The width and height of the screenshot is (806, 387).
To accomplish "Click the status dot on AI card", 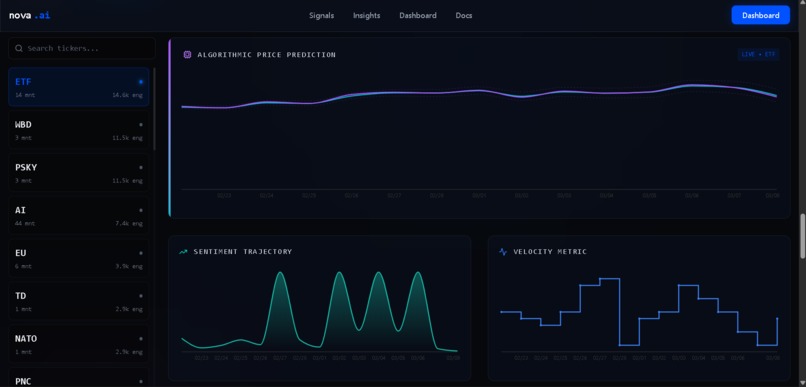I will click(141, 210).
